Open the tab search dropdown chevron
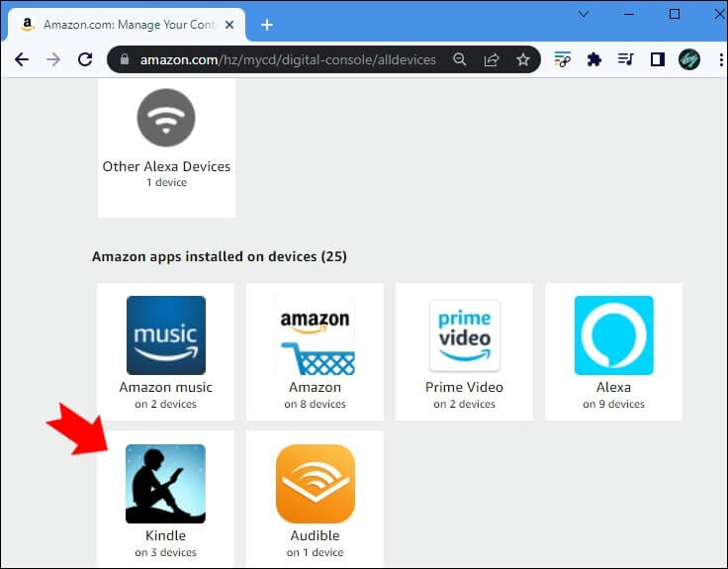728x569 pixels. coord(584,14)
